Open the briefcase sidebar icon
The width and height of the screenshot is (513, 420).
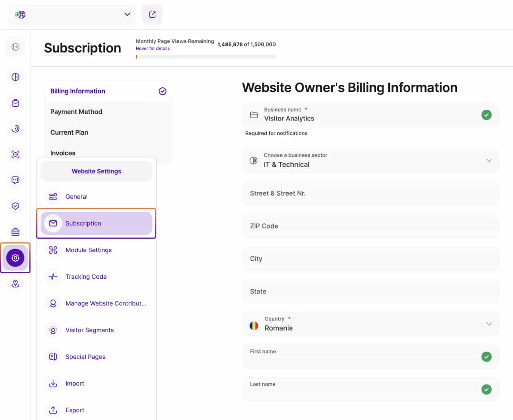coord(15,232)
